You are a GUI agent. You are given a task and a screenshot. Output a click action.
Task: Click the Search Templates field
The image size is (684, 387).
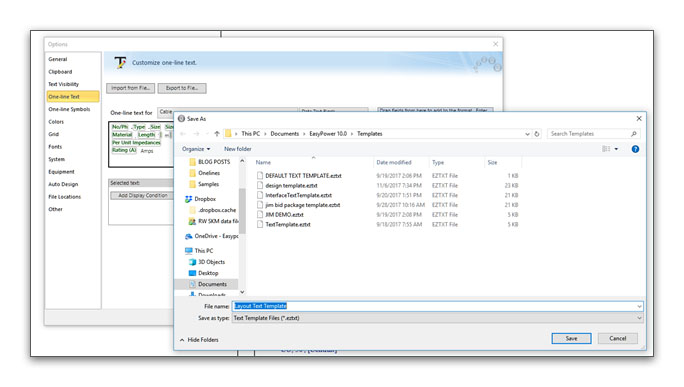(589, 134)
